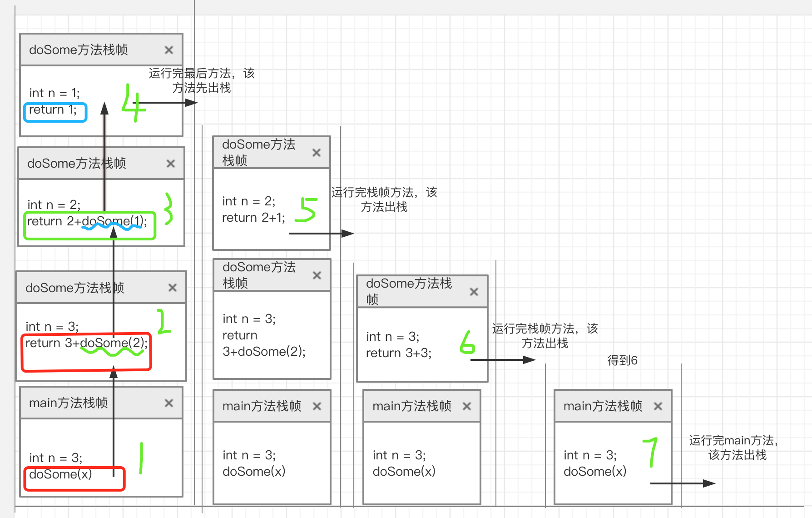Viewport: 812px width, 518px height.
Task: Select title bar of frame containing 'return 3+3;'
Action: tap(422, 291)
